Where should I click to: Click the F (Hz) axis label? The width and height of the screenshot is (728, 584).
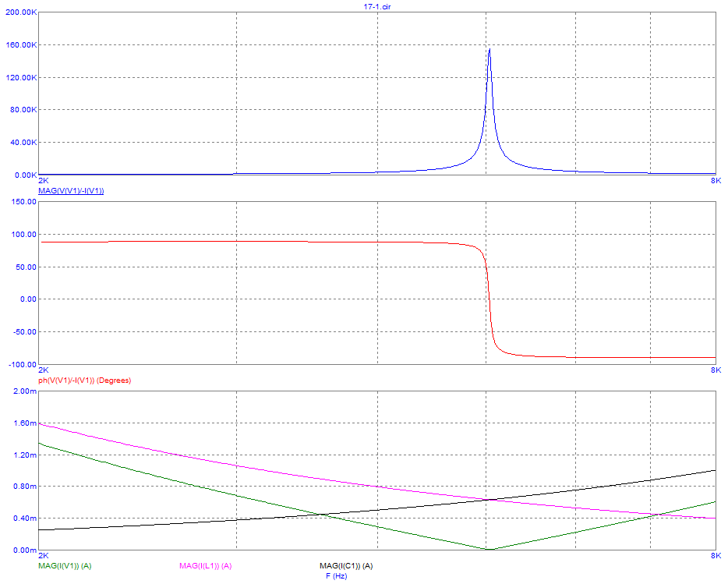(336, 576)
